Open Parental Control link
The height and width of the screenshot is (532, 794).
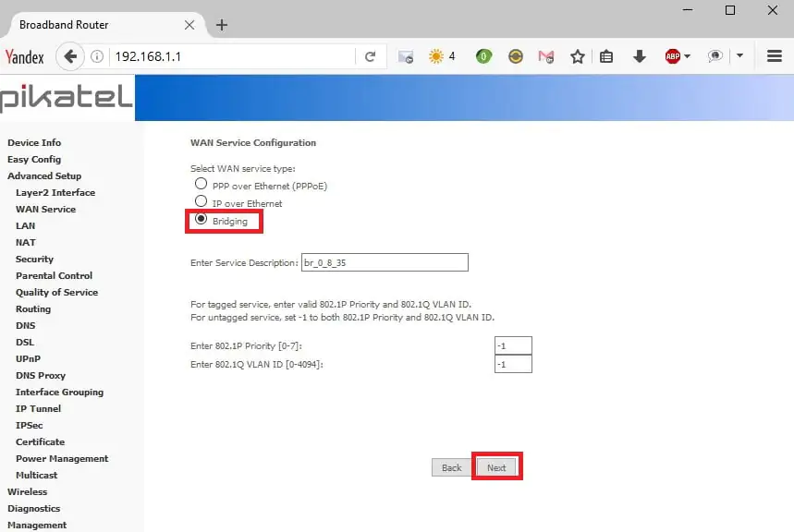coord(54,276)
